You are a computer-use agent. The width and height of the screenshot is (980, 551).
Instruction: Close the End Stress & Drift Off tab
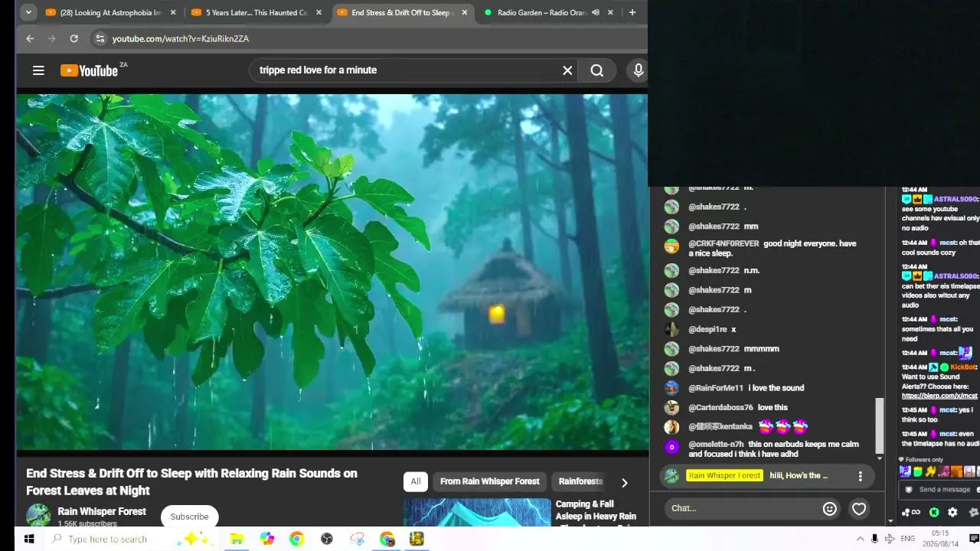point(465,12)
